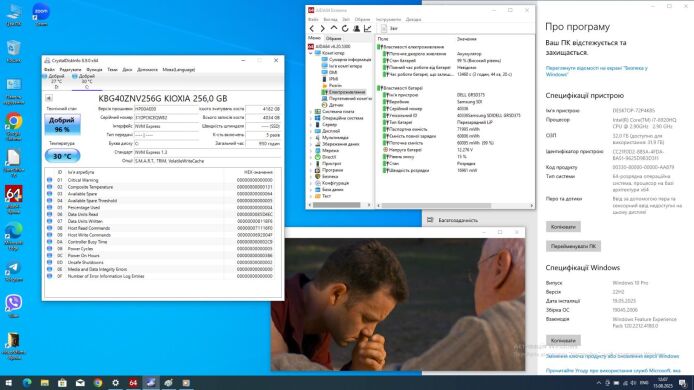Open the notification center icon in system tray

683,383
